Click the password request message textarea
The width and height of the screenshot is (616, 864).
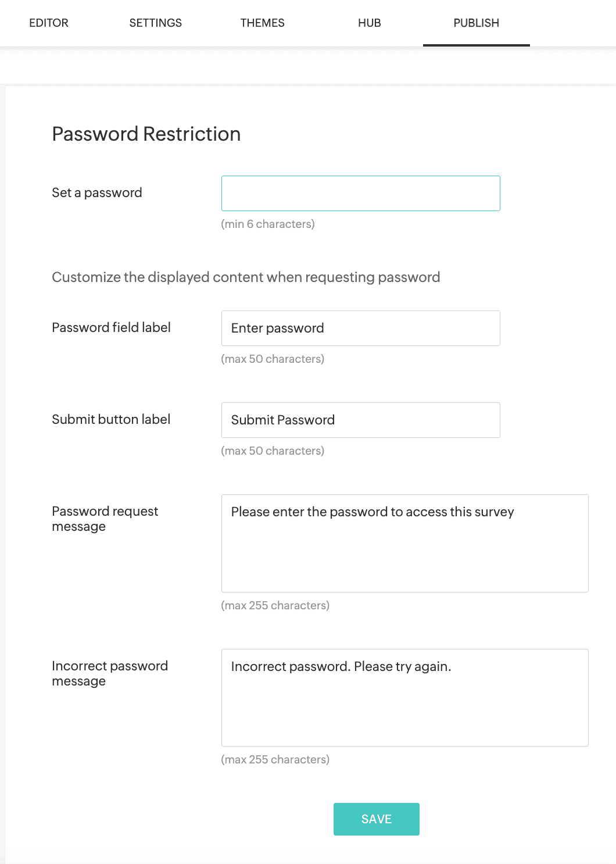tap(405, 543)
